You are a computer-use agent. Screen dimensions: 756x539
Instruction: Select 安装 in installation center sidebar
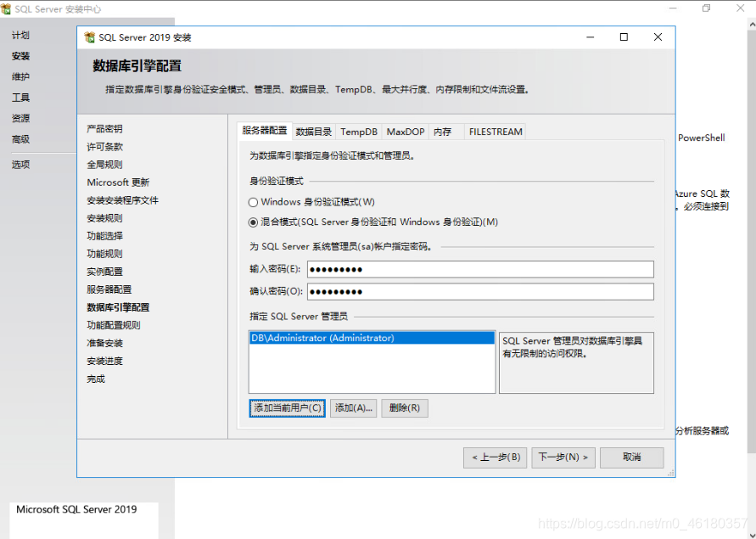click(x=20, y=56)
